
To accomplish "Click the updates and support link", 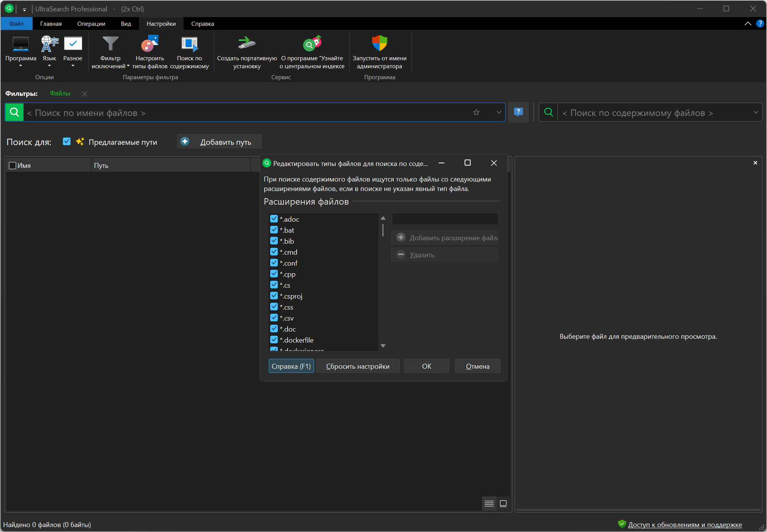I will [x=685, y=525].
